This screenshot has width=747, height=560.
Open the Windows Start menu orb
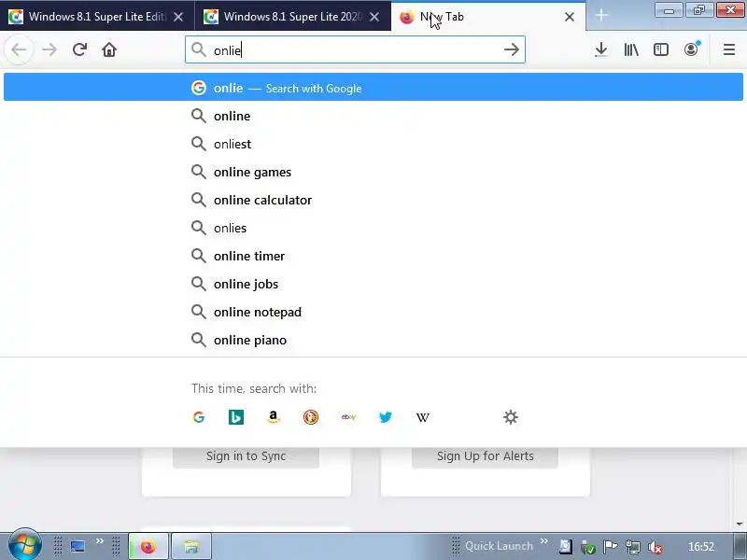(25, 545)
